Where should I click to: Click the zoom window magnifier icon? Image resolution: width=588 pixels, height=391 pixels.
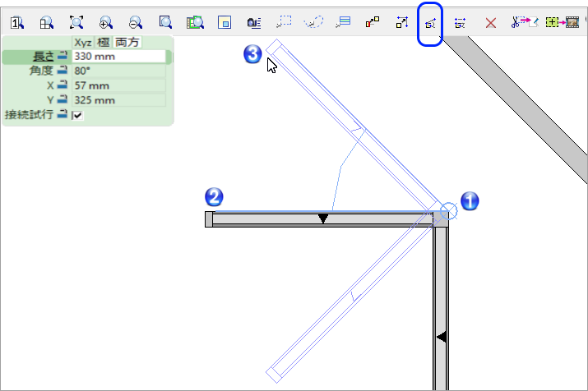click(165, 22)
